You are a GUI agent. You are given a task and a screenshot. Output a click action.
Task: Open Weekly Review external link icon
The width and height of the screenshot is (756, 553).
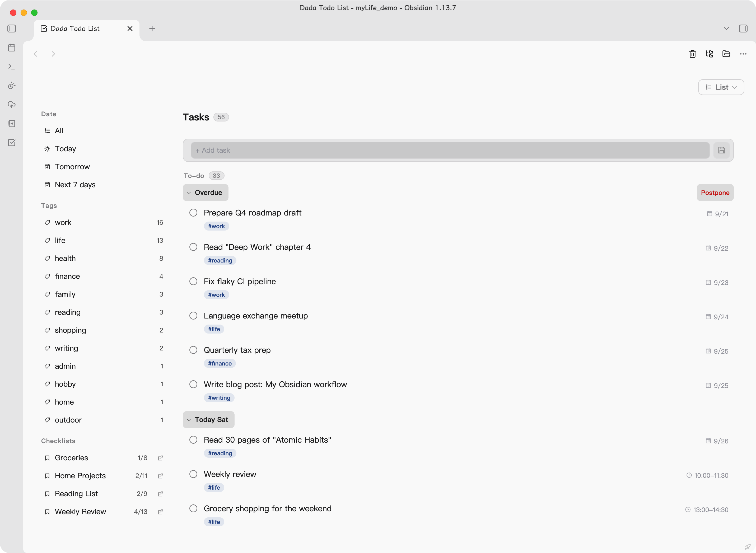pos(160,512)
